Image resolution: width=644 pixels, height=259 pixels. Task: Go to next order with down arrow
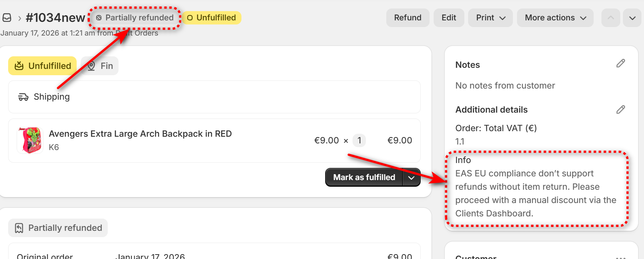[x=632, y=18]
